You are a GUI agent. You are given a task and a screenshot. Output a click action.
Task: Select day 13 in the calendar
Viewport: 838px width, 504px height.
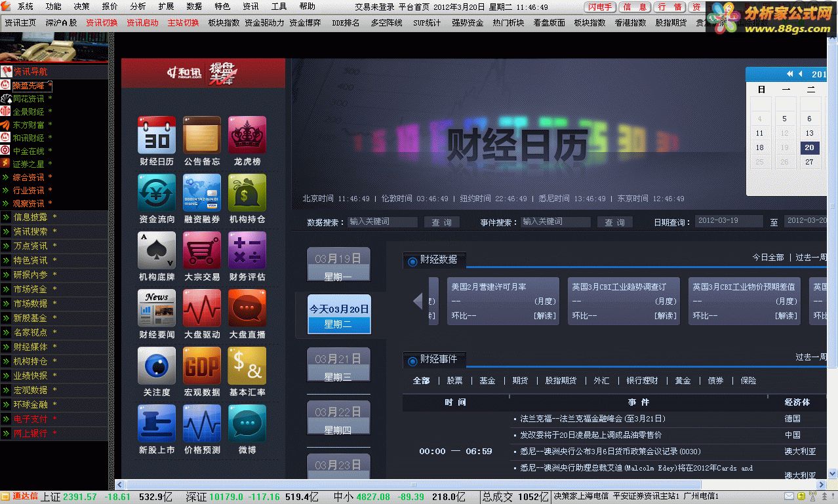click(810, 133)
